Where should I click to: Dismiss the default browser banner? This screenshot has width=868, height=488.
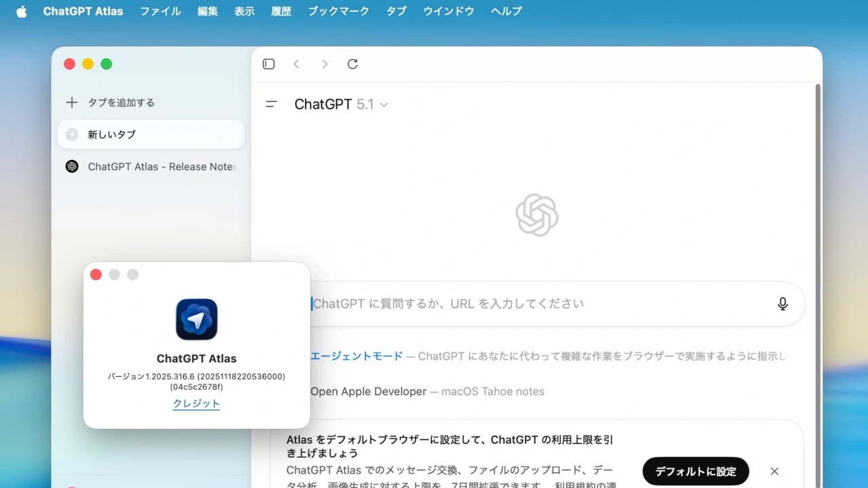(x=774, y=471)
